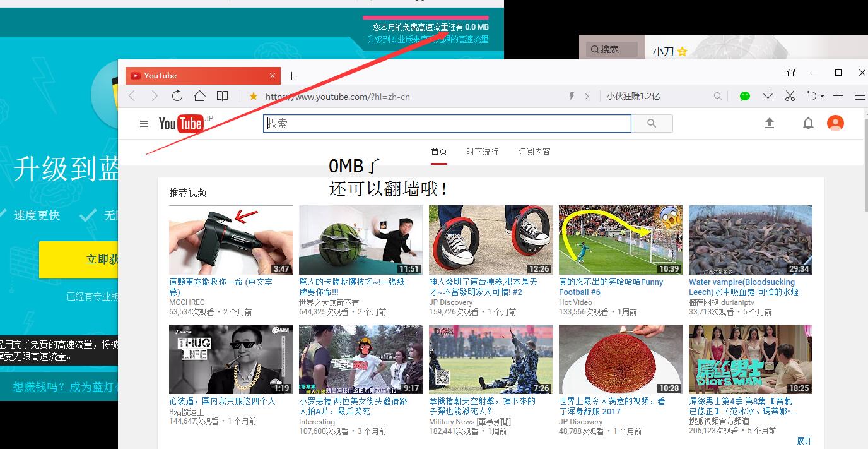This screenshot has height=449, width=868.
Task: Open the YouTube notifications bell
Action: point(808,123)
